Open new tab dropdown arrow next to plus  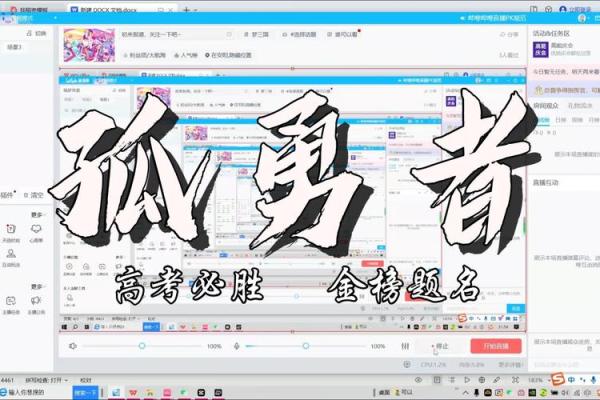196,9
